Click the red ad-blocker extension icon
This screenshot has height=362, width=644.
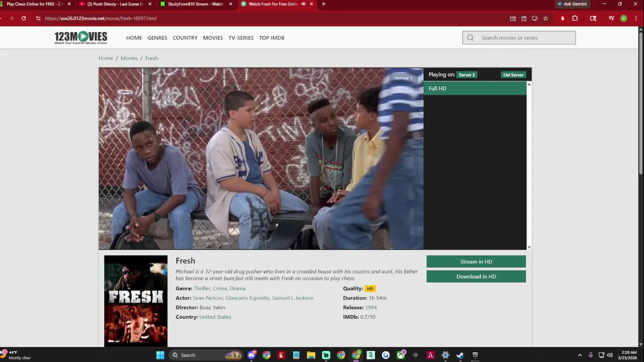562,19
